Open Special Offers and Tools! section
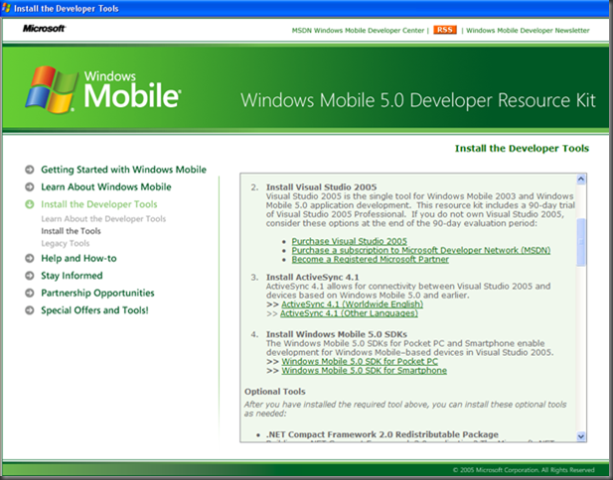 click(x=95, y=310)
